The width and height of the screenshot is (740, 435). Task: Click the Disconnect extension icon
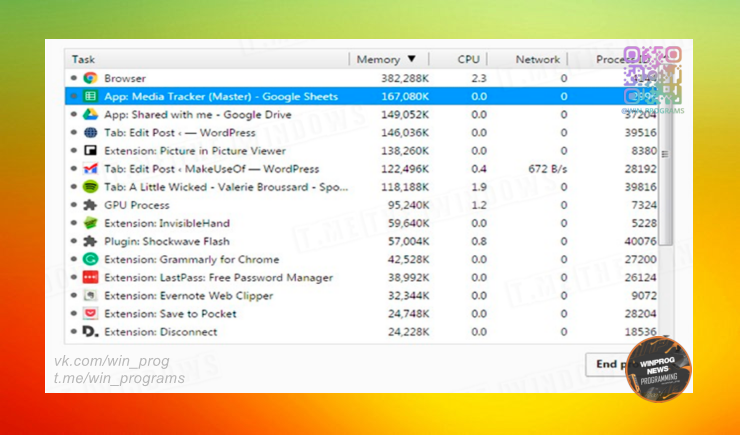(x=91, y=332)
